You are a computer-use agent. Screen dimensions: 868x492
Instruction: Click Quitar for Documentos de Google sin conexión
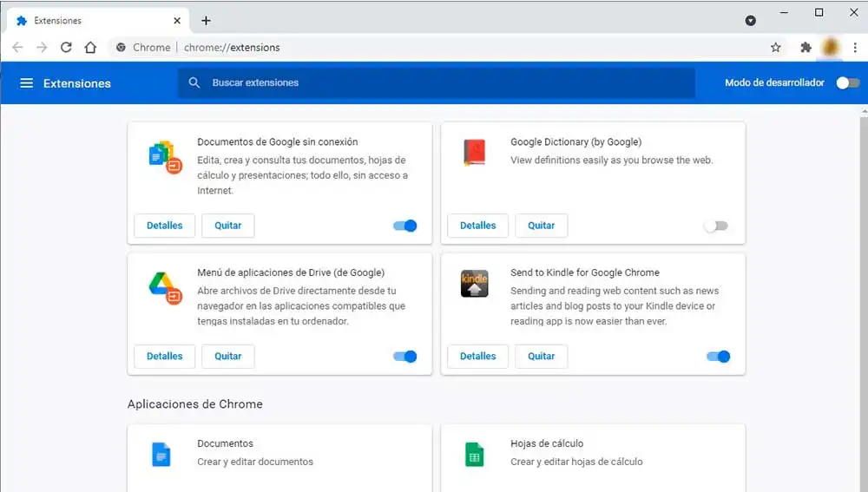(228, 226)
